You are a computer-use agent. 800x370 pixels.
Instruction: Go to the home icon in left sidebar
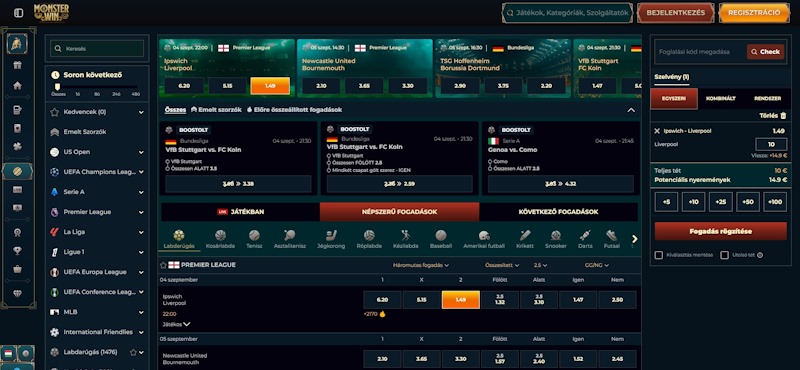point(17,86)
